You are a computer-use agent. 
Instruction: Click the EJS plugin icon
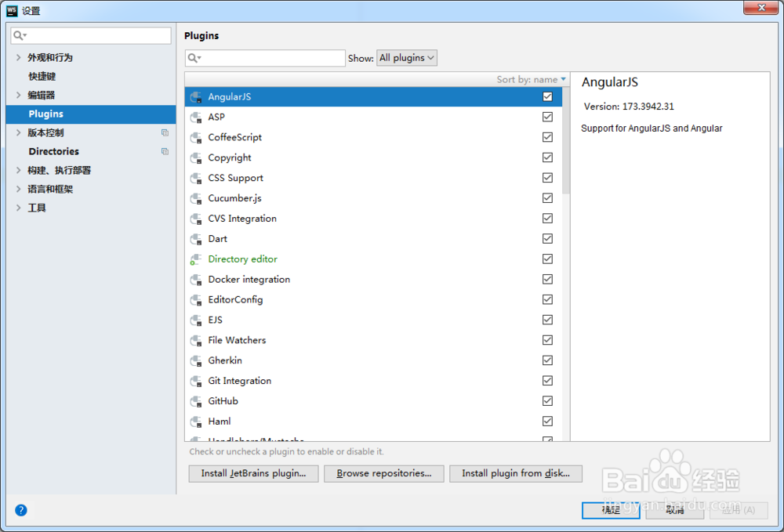[x=196, y=320]
